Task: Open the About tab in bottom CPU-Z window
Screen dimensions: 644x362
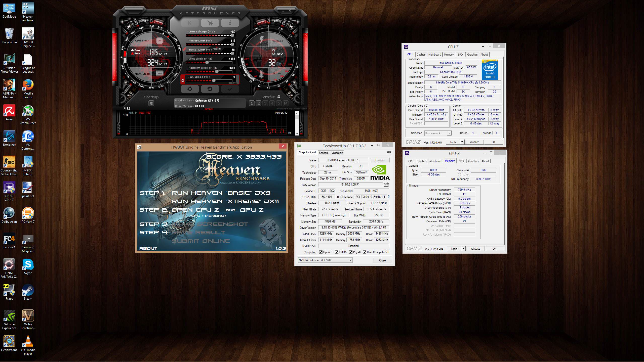Action: [x=485, y=161]
